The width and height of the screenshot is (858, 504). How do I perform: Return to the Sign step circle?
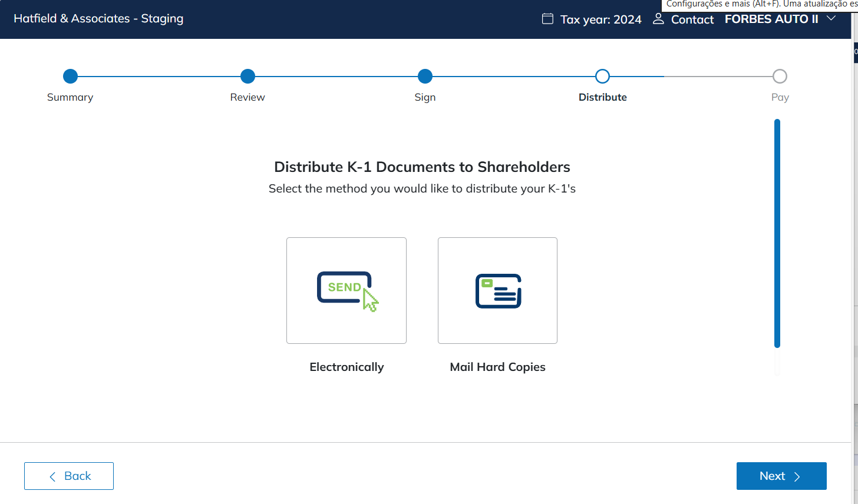pyautogui.click(x=425, y=76)
